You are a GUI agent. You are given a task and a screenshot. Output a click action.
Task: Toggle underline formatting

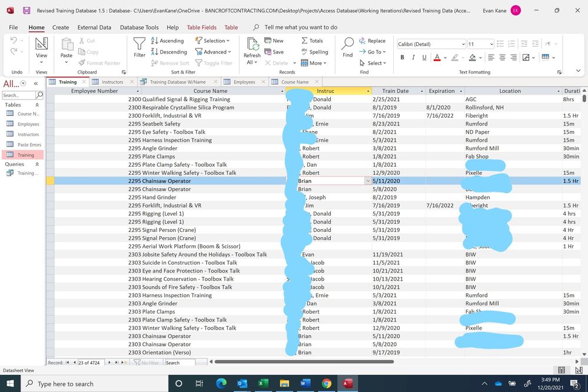click(x=424, y=57)
